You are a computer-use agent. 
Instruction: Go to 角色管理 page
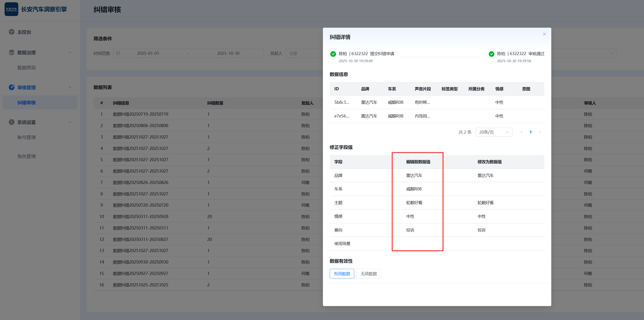pyautogui.click(x=26, y=156)
